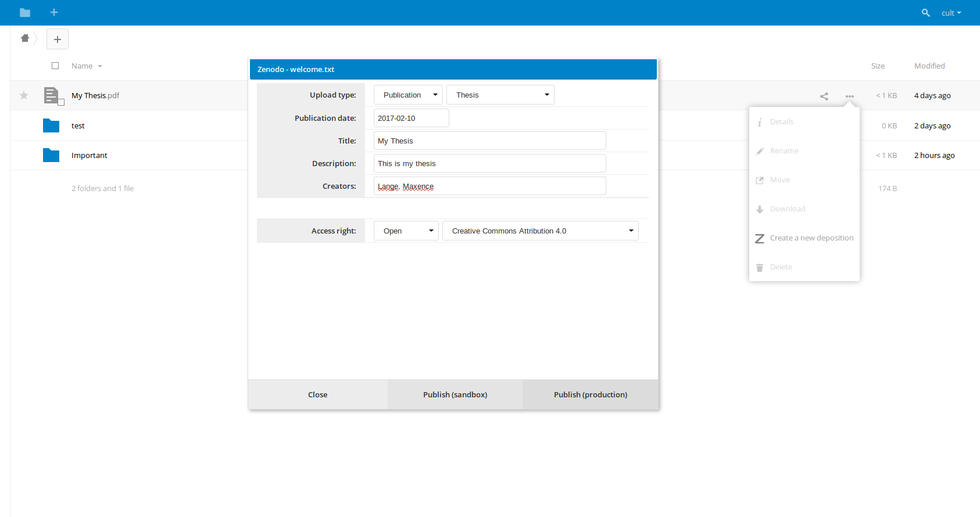Open the Publication upload type dropdown
The height and width of the screenshot is (517, 980).
(408, 95)
